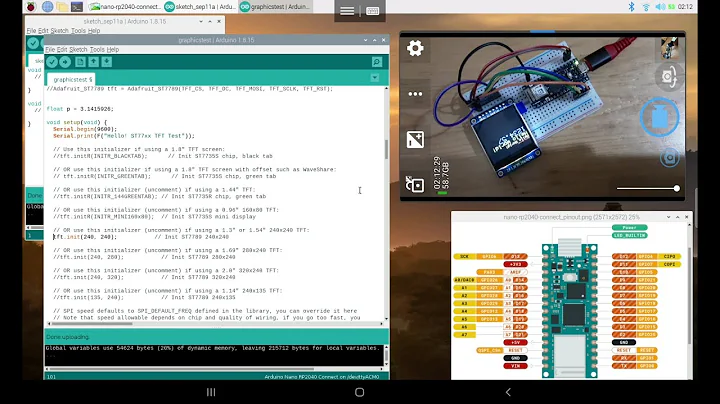
Task: Switch to nano-rp2040-connect image taskbar button
Action: 125,6
